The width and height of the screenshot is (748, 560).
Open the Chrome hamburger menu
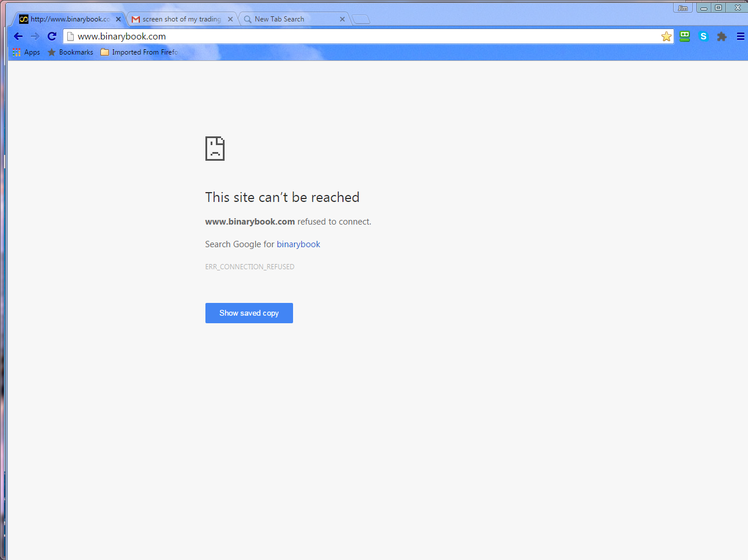tap(740, 37)
